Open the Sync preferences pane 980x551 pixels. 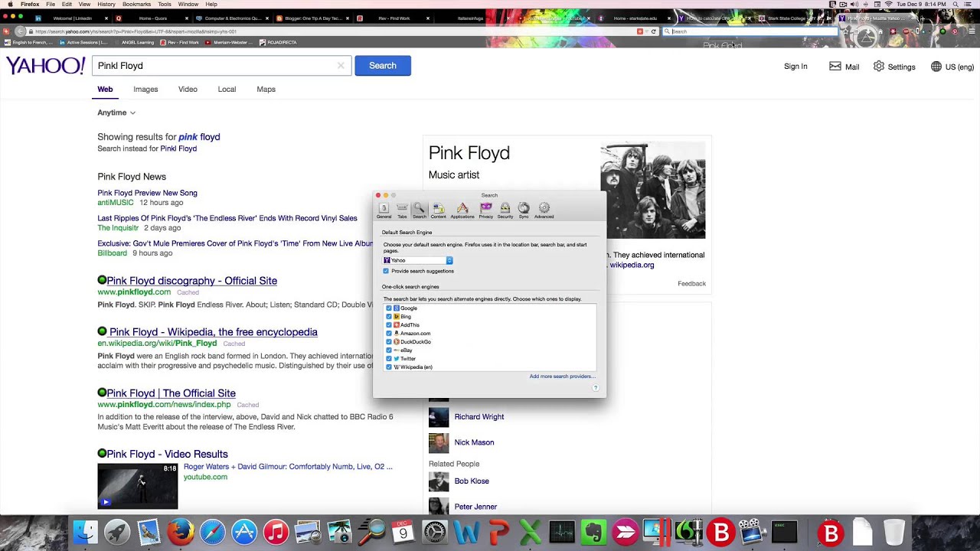pyautogui.click(x=524, y=210)
